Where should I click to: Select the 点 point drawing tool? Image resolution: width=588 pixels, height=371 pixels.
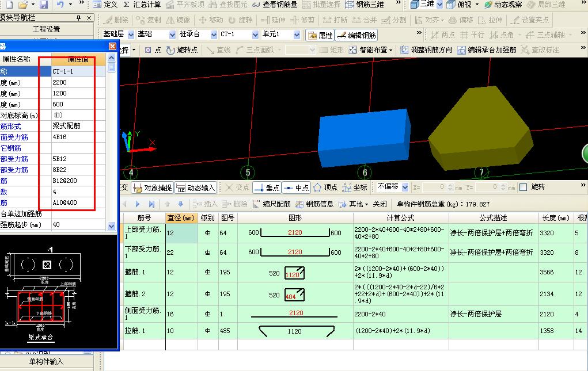coord(153,50)
